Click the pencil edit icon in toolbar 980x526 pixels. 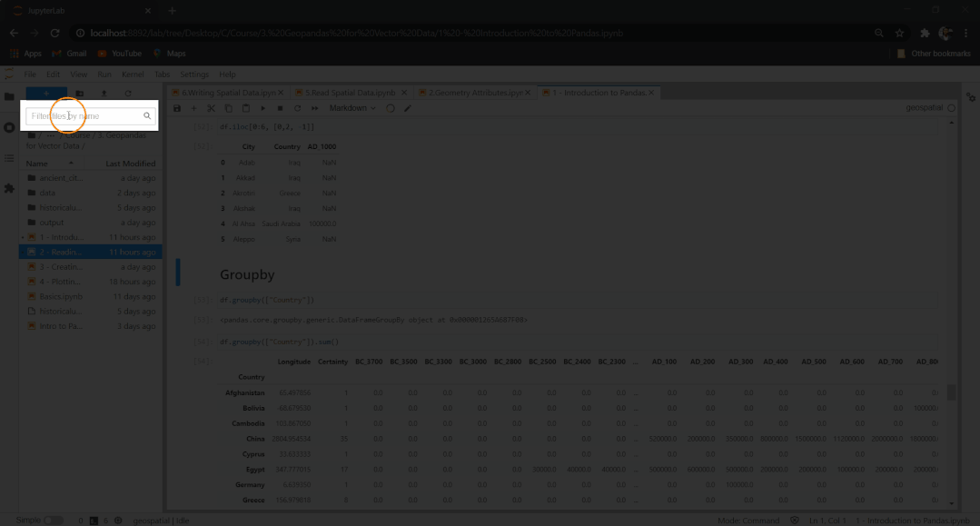pos(408,108)
